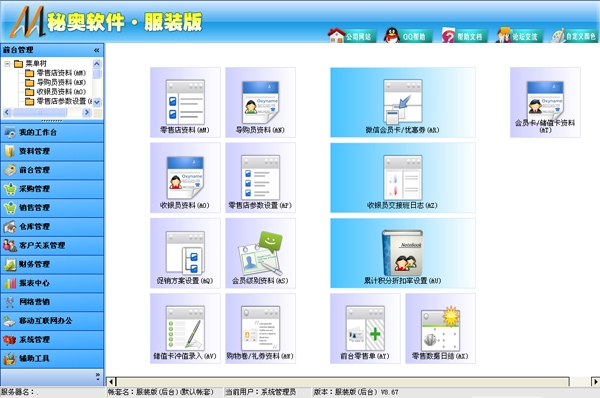The width and height of the screenshot is (600, 398).
Task: Click 公司网站 home icon button
Action: 351,36
